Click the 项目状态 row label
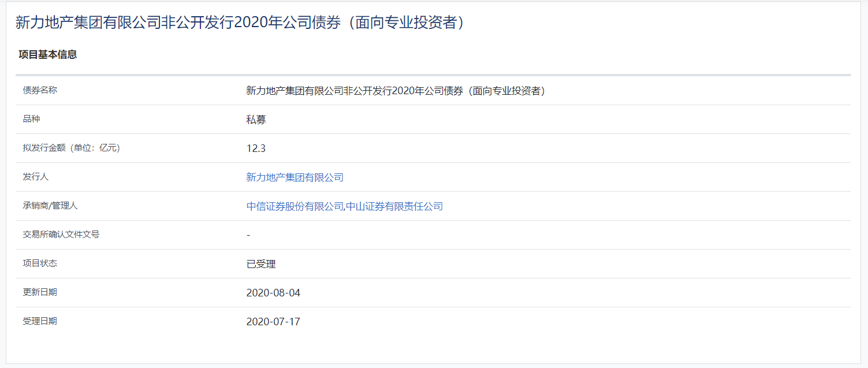The width and height of the screenshot is (868, 368). (x=40, y=263)
